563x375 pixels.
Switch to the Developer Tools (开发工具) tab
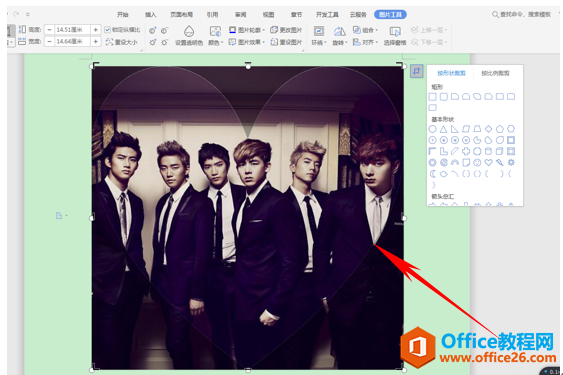327,14
